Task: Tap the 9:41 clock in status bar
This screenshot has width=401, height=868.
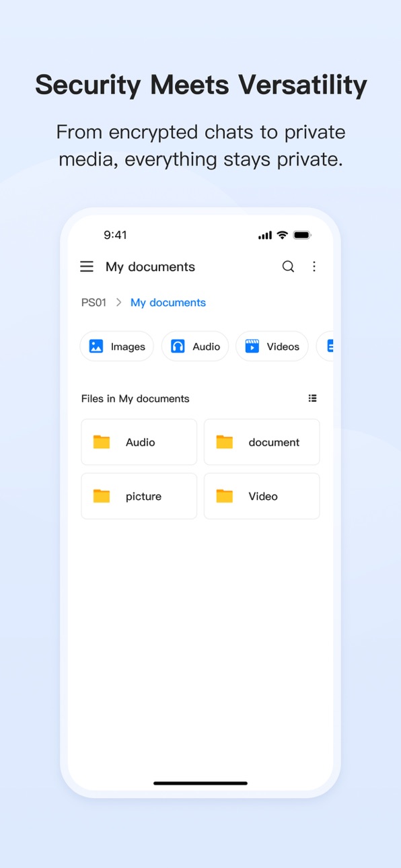Action: pyautogui.click(x=115, y=235)
